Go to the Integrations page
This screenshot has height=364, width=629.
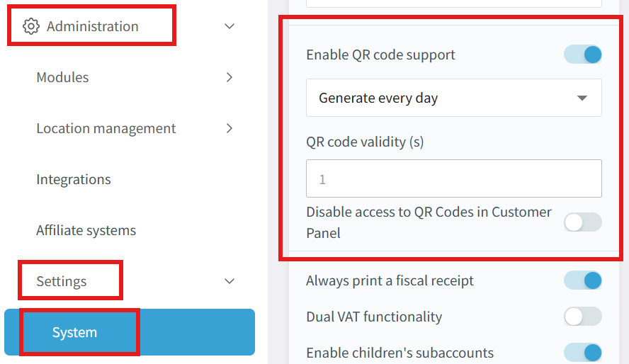coord(74,179)
